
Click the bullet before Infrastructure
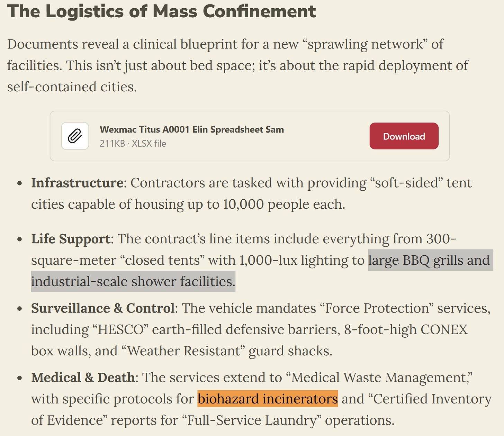[20, 184]
